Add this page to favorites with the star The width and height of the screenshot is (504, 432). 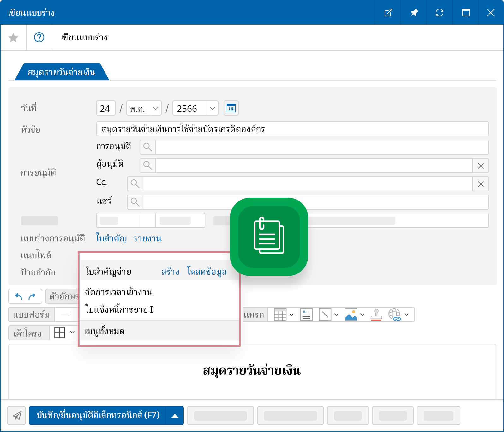pyautogui.click(x=13, y=38)
